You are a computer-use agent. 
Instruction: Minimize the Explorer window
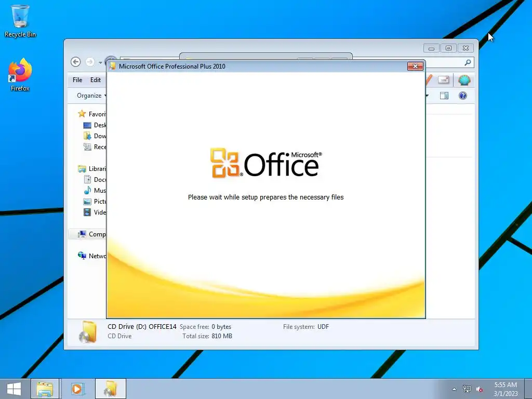tap(431, 48)
